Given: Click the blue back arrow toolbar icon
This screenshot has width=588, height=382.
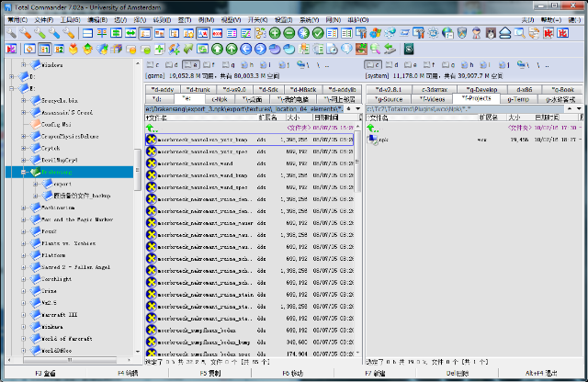Looking at the screenshot, I should 245,49.
